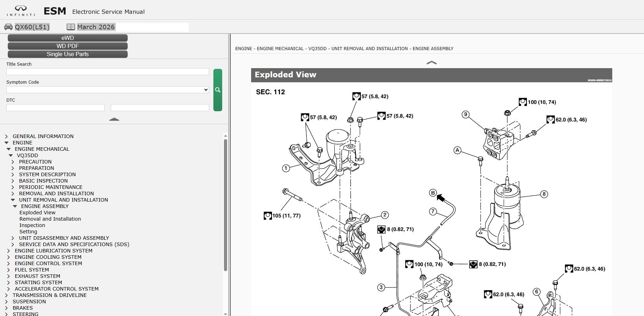Click the book icon beside March 2026
This screenshot has width=644, height=316.
click(x=71, y=27)
